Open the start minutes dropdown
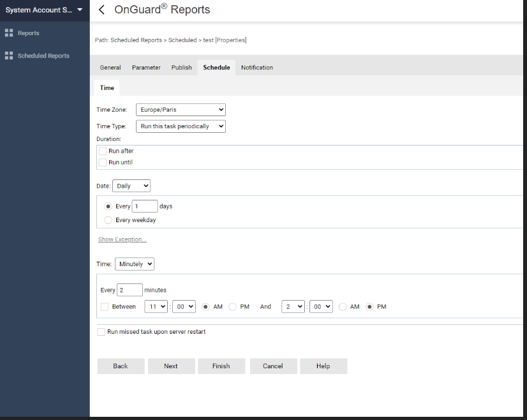 pyautogui.click(x=184, y=306)
